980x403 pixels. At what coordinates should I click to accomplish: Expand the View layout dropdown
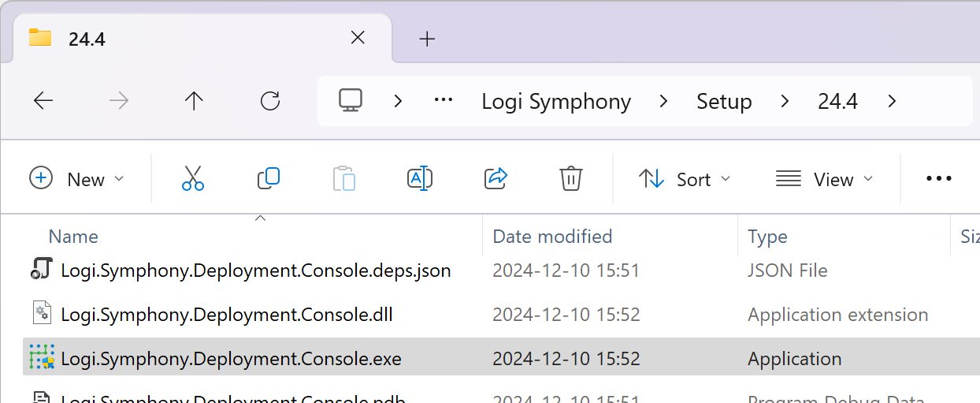tap(825, 179)
